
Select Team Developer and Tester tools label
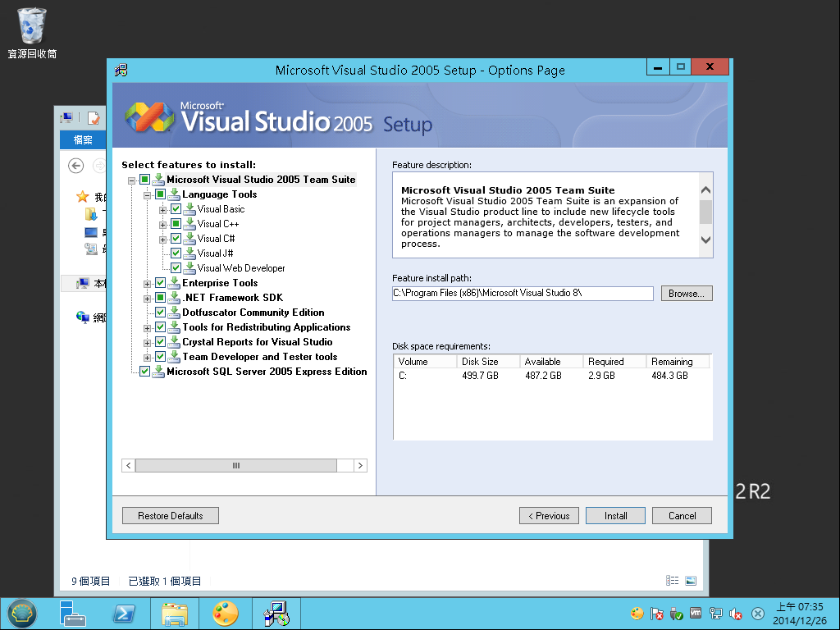[x=260, y=357]
